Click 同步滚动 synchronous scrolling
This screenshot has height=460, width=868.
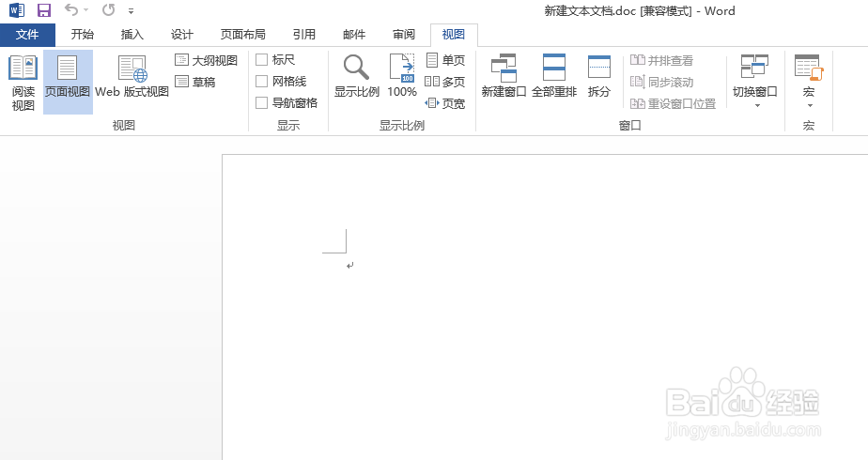(x=662, y=82)
